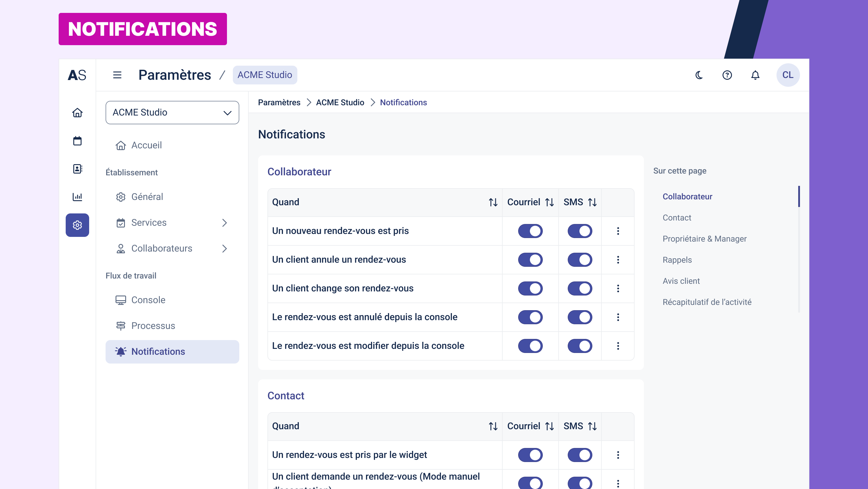Viewport: 868px width, 489px height.
Task: Expand the Services submenu
Action: [x=224, y=223]
